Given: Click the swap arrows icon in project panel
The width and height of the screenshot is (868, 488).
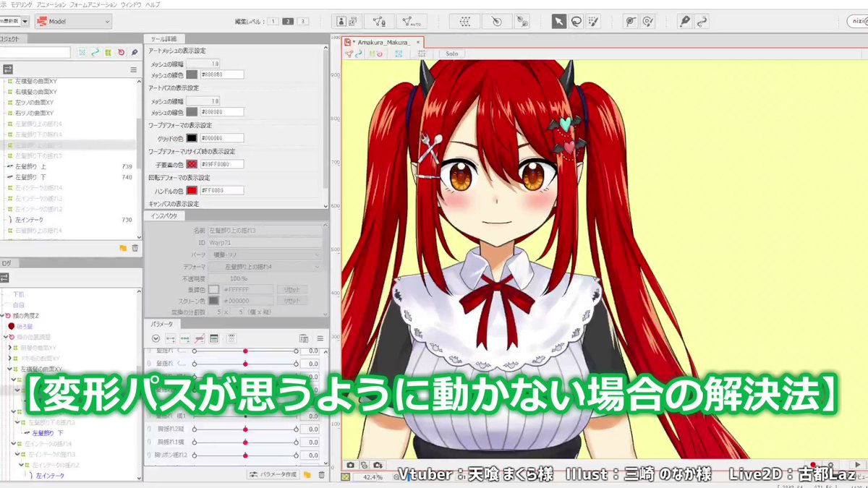Looking at the screenshot, I should pos(8,69).
